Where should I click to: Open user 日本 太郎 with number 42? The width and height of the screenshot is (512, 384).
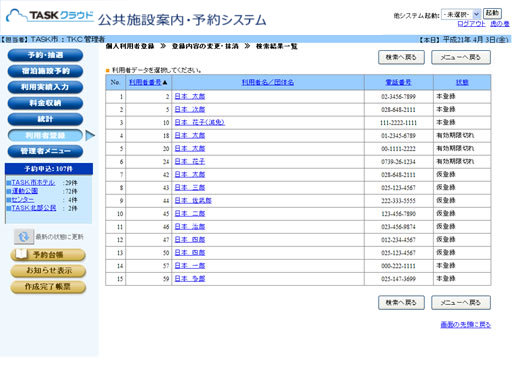(190, 174)
